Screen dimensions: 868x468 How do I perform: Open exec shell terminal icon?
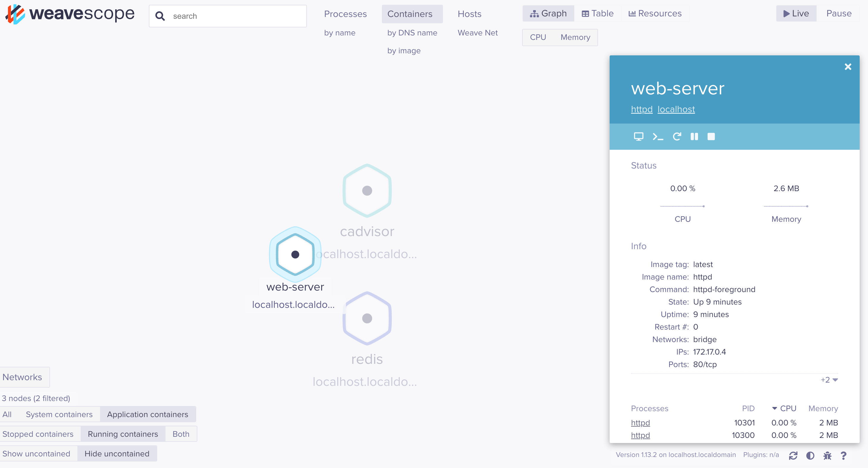tap(658, 136)
